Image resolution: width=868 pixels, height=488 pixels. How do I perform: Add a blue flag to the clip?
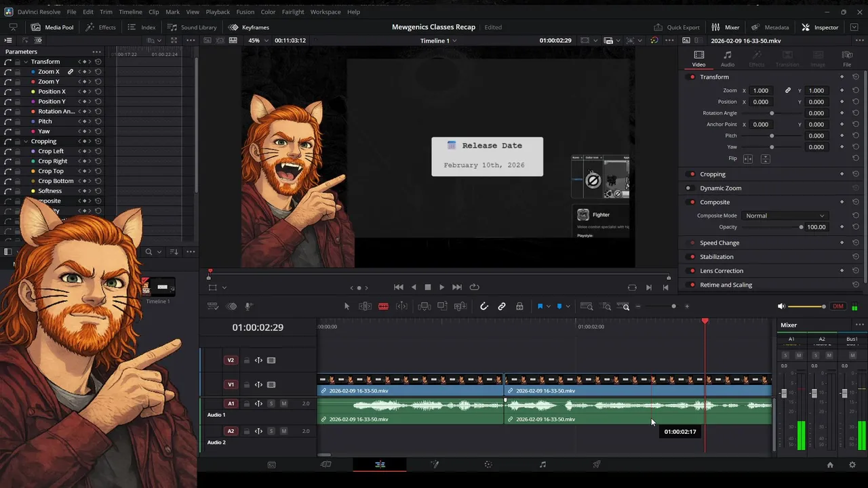[x=540, y=306]
